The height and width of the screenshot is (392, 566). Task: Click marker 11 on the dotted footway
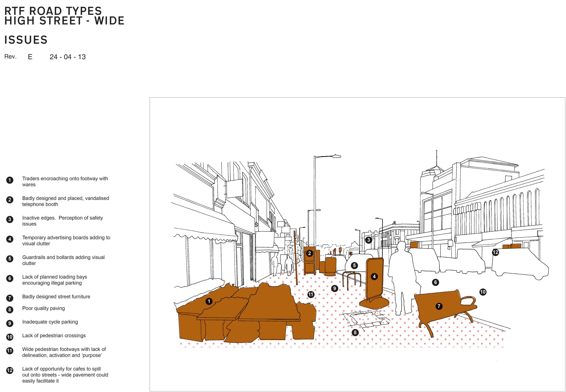311,294
